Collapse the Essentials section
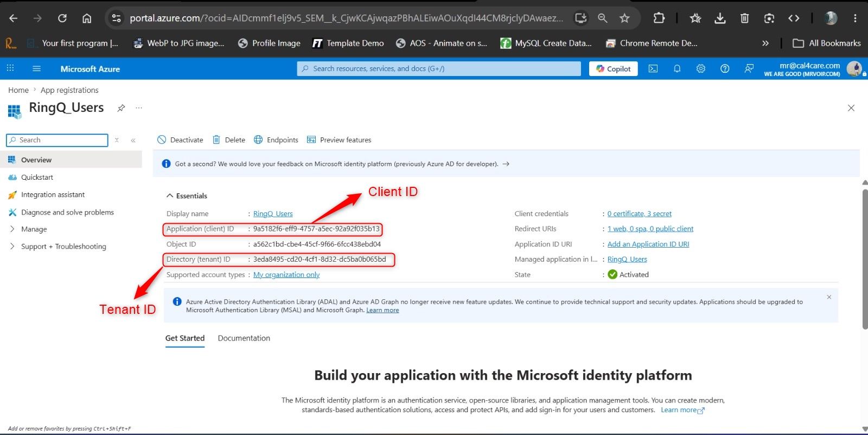Viewport: 868px width, 435px height. (187, 196)
